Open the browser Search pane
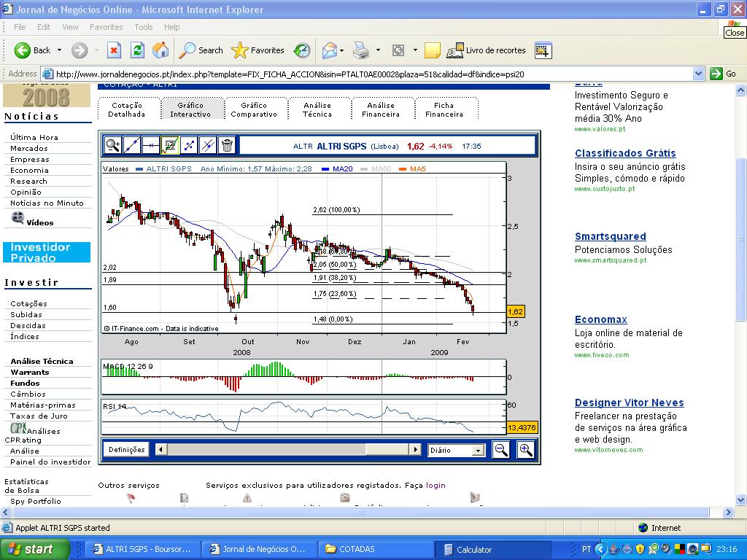Viewport: 747px width, 560px height. click(x=201, y=50)
